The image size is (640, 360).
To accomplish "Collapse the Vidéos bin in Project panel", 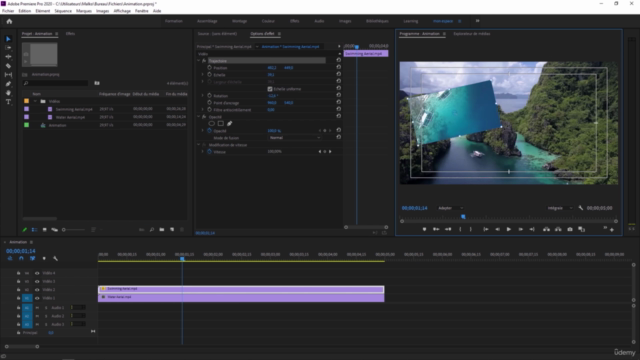I will 36,101.
